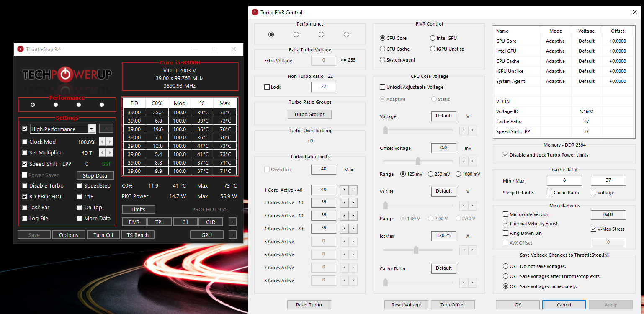The height and width of the screenshot is (314, 644).
Task: Click the Zero Offset button
Action: (453, 305)
